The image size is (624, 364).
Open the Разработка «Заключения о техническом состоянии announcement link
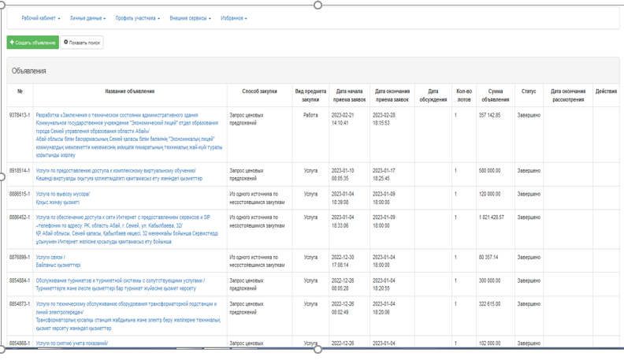[129, 135]
